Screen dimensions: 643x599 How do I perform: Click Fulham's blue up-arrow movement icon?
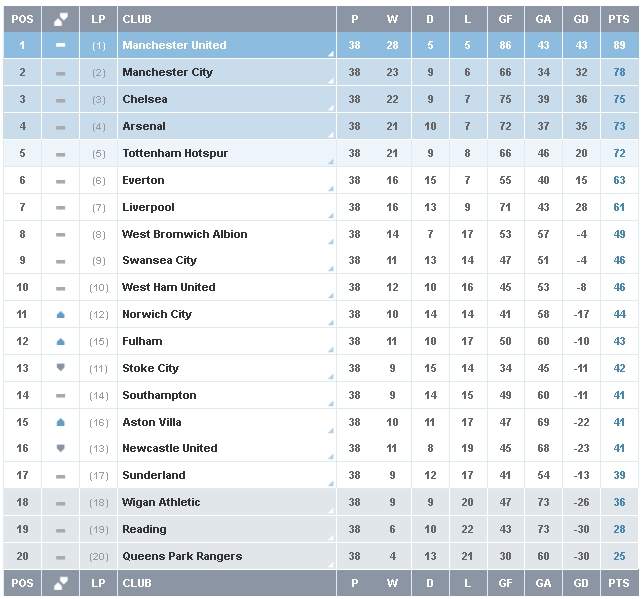[x=61, y=342]
